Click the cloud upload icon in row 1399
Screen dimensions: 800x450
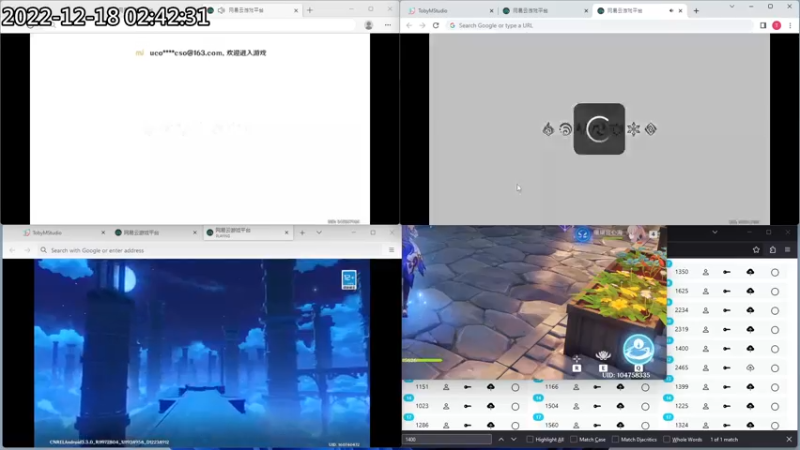(750, 387)
